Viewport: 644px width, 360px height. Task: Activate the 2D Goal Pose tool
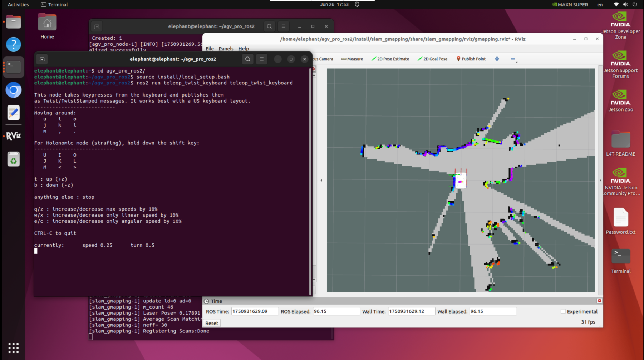pos(432,59)
